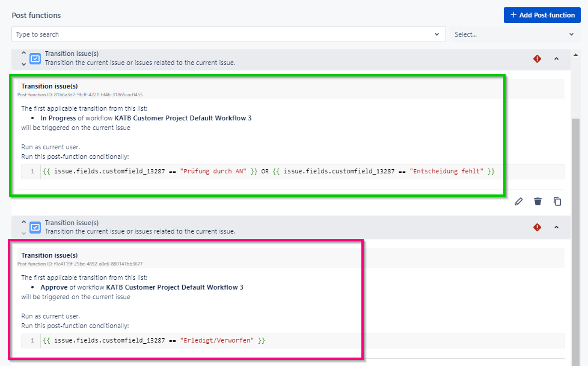This screenshot has width=588, height=366.
Task: Click the Post functions heading
Action: pos(37,15)
